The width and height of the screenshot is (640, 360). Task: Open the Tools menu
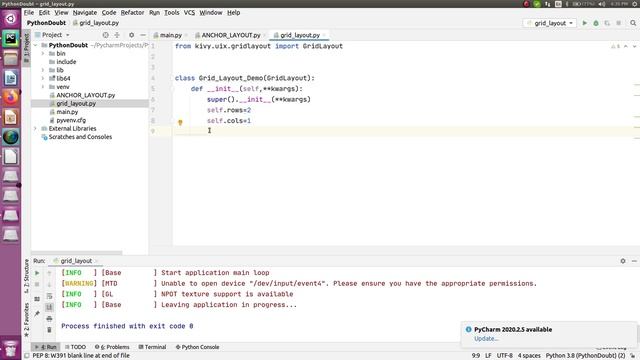point(171,13)
